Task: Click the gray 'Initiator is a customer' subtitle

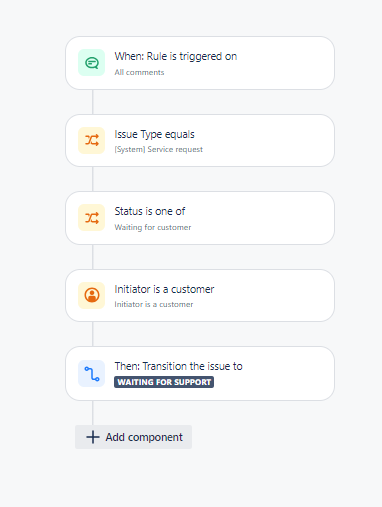Action: pos(154,304)
